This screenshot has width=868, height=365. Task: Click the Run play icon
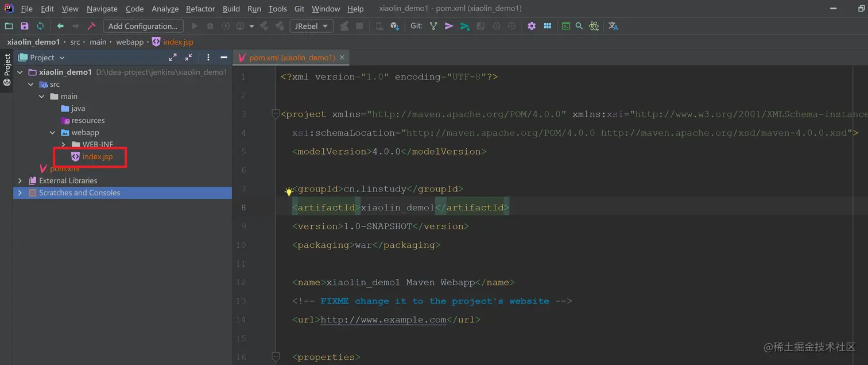tap(194, 26)
